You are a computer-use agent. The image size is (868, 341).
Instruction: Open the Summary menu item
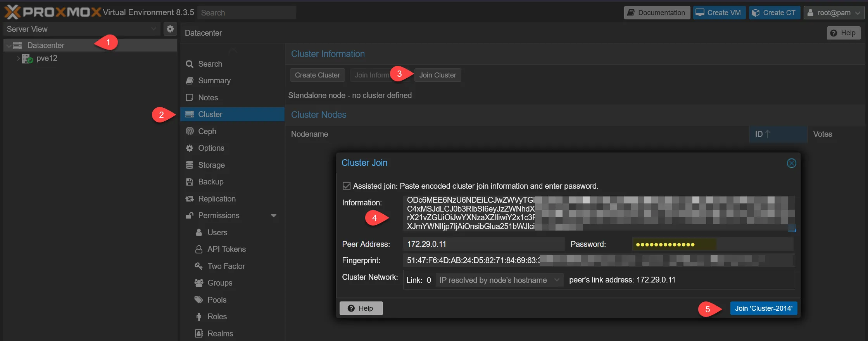click(x=214, y=81)
